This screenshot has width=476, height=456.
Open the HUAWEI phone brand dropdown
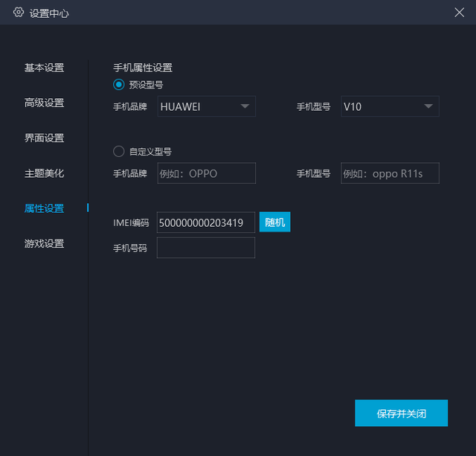click(206, 106)
